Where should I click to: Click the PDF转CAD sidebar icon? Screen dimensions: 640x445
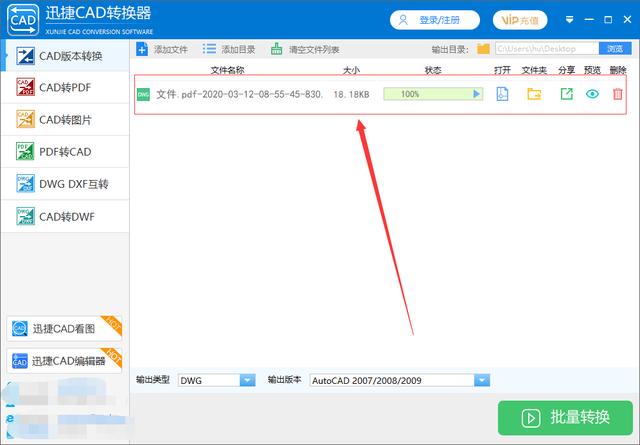[x=25, y=151]
